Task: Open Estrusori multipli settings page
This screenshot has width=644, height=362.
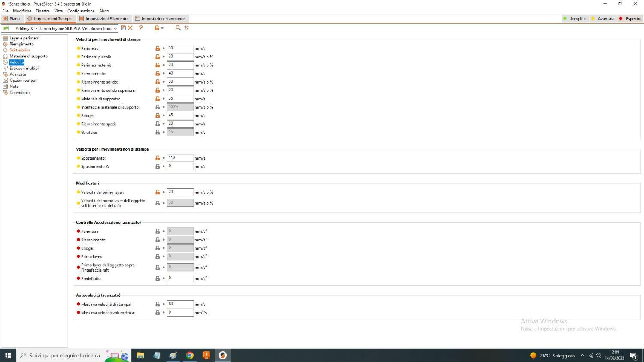Action: click(x=24, y=68)
